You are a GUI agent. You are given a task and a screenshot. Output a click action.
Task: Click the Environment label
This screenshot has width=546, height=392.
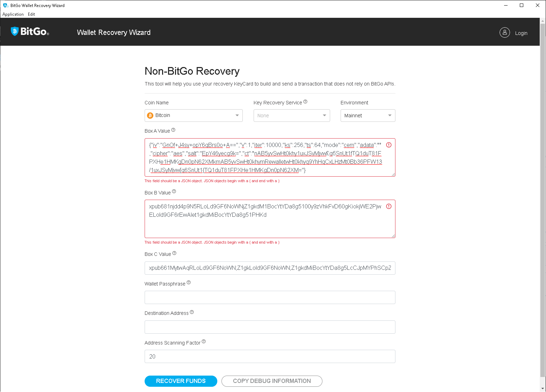[354, 103]
